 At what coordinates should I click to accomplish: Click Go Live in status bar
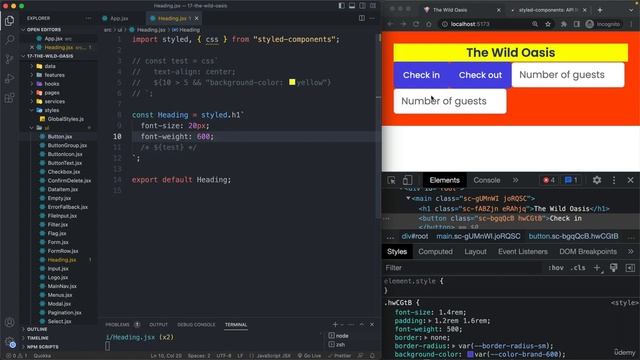[x=309, y=356]
